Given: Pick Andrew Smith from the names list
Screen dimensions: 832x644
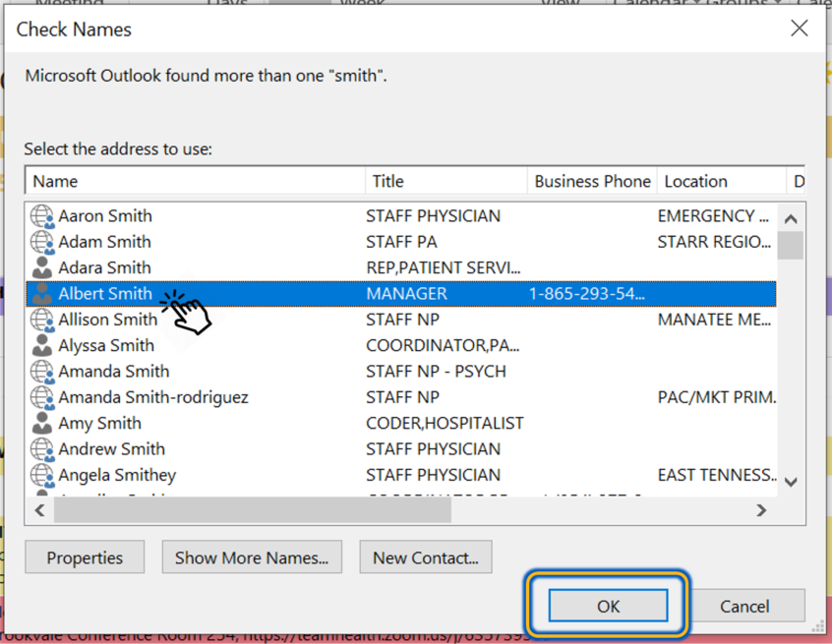Looking at the screenshot, I should tap(401, 449).
